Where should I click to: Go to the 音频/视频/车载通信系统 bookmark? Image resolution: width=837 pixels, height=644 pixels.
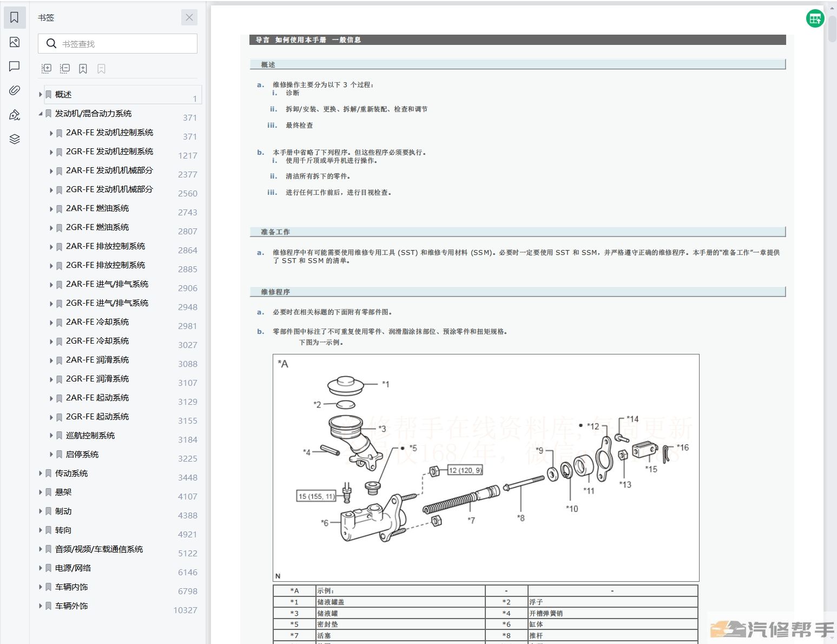coord(99,549)
